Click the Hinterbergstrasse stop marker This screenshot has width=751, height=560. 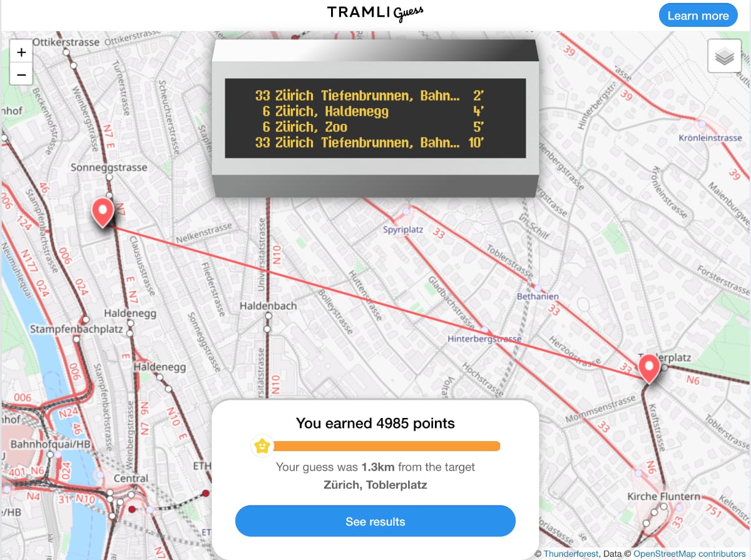(485, 329)
